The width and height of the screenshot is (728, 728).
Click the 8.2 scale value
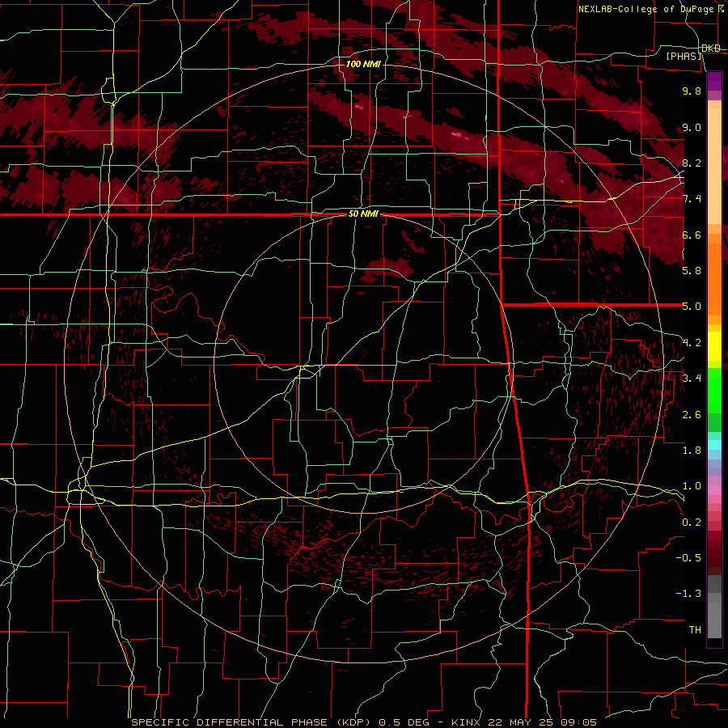692,163
